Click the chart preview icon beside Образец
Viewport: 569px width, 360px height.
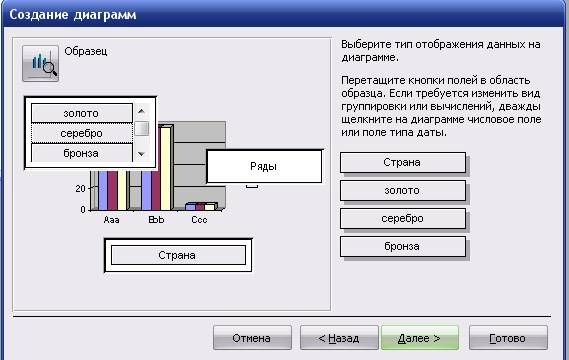click(40, 63)
